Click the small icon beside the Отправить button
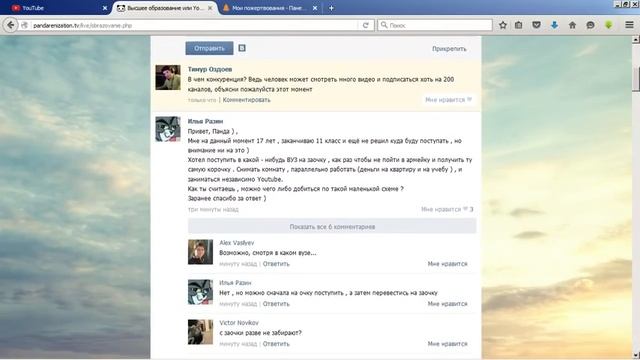Image resolution: width=640 pixels, height=360 pixels. 242,48
